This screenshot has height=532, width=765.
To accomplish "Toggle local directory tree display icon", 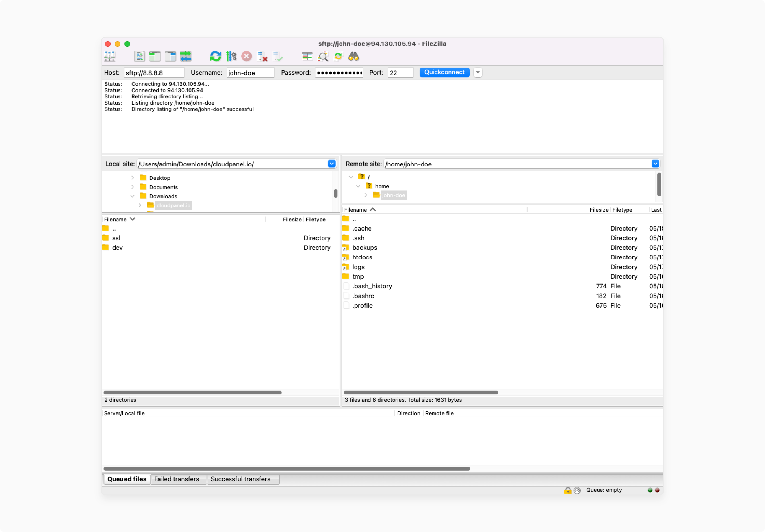I will tap(155, 56).
